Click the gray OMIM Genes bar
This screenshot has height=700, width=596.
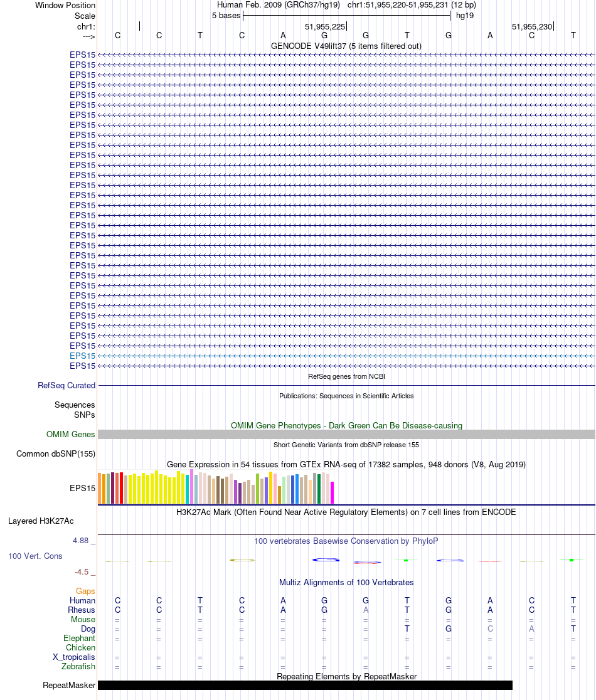point(346,435)
